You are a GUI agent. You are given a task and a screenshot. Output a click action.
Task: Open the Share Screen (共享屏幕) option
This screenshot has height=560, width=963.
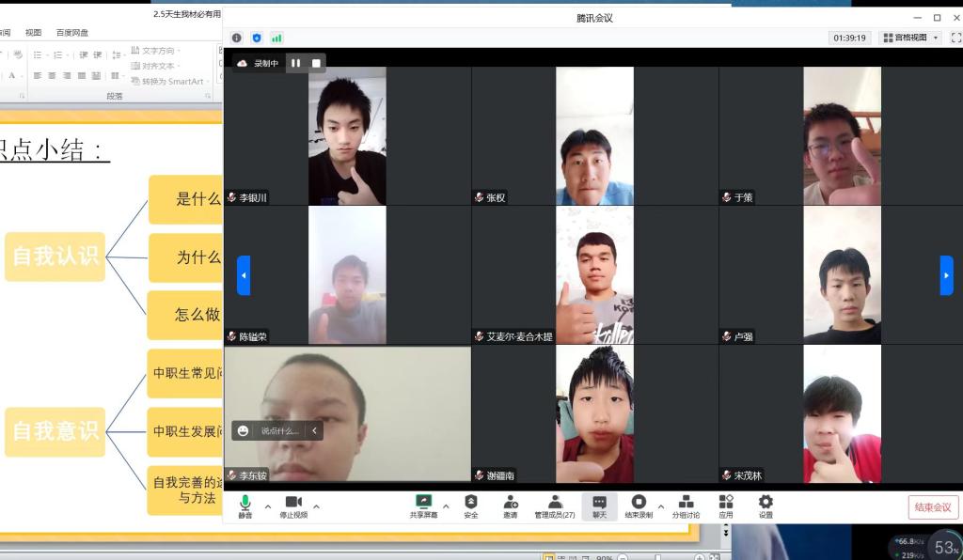pos(423,505)
